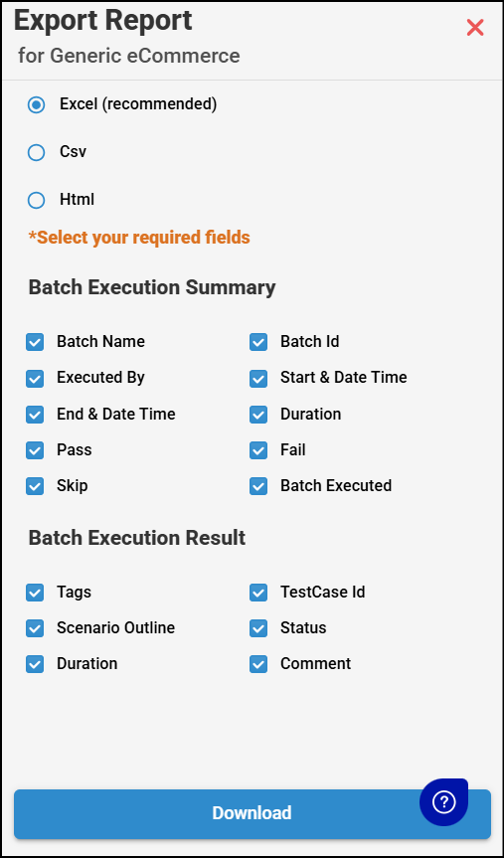Choose the Csv export format
The image size is (504, 858).
coord(36,153)
